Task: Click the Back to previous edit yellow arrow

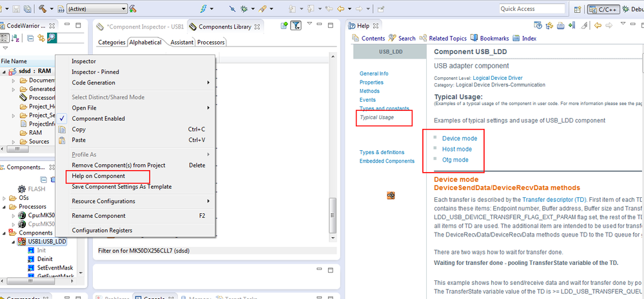Action: click(x=340, y=8)
